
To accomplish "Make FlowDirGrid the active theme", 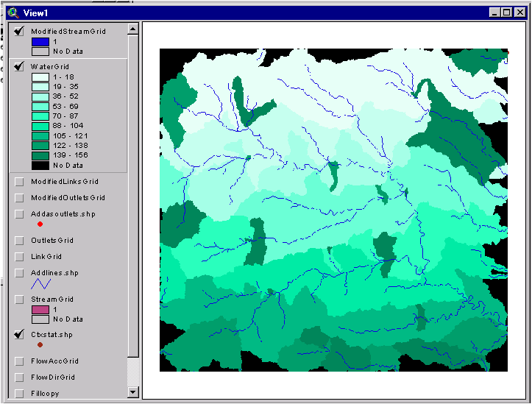I will tap(53, 378).
